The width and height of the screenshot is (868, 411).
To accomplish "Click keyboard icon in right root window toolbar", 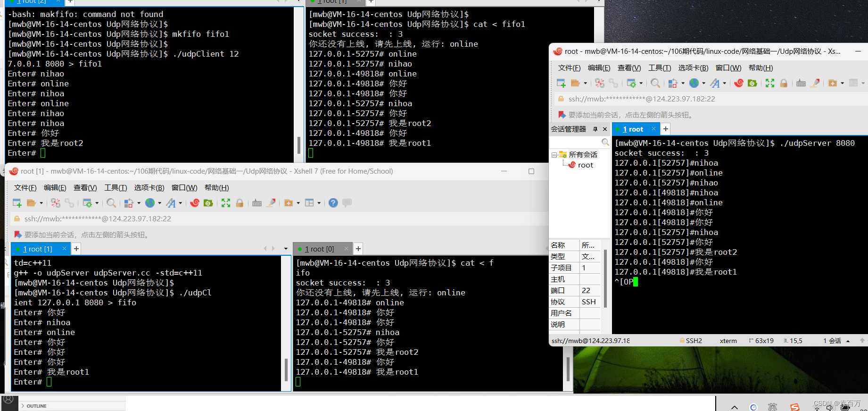I will [x=801, y=83].
